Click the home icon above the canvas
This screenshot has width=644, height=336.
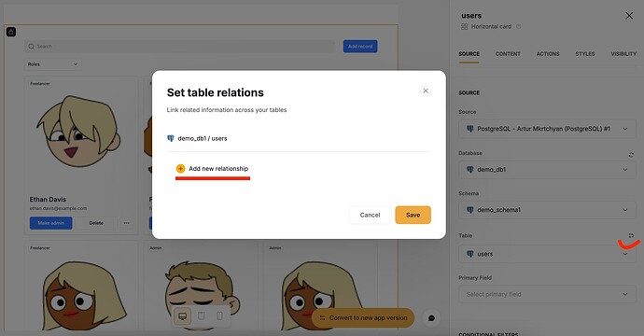coord(11,32)
